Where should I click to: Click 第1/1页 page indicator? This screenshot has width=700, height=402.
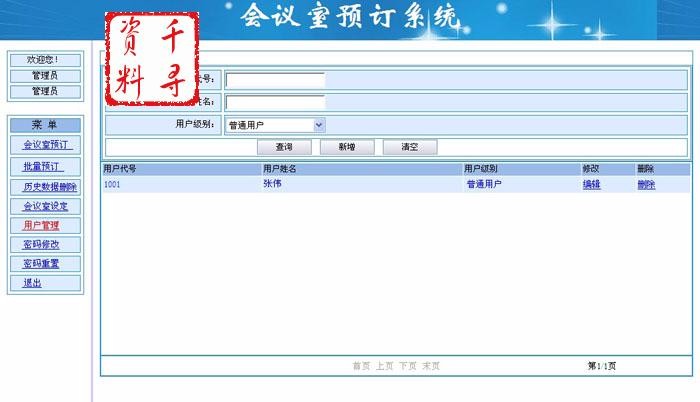click(602, 366)
